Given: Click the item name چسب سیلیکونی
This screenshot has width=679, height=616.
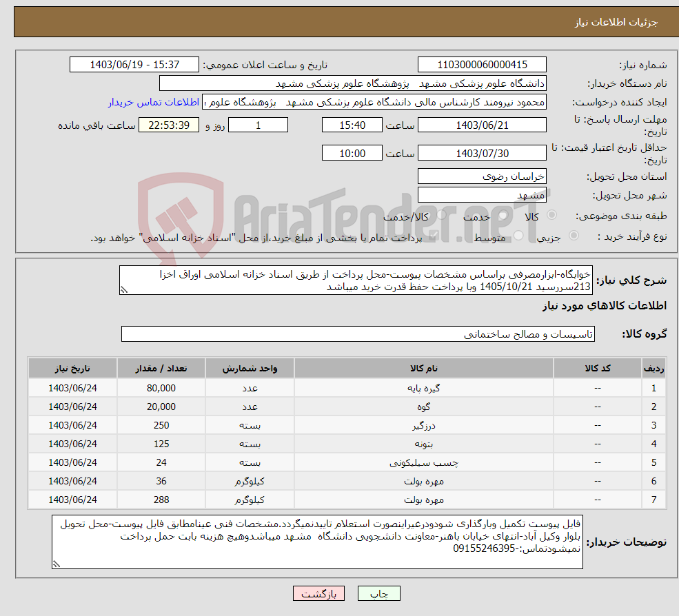Looking at the screenshot, I should point(423,463).
